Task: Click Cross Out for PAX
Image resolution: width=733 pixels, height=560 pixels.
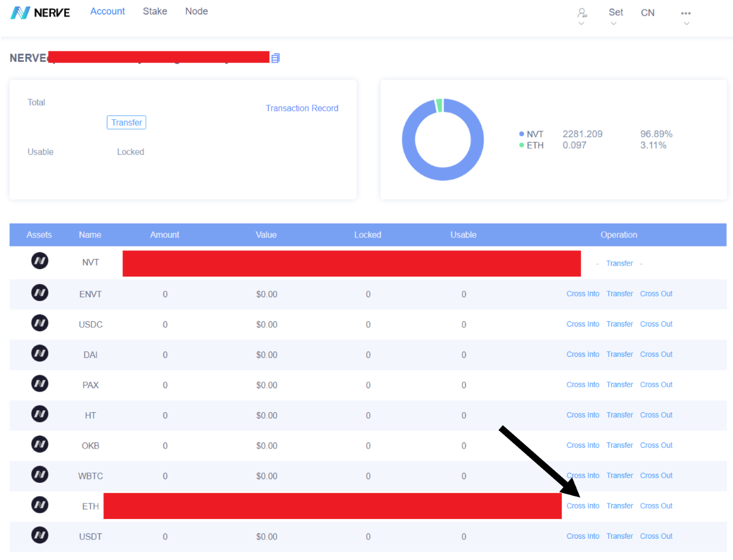Action: pyautogui.click(x=656, y=385)
